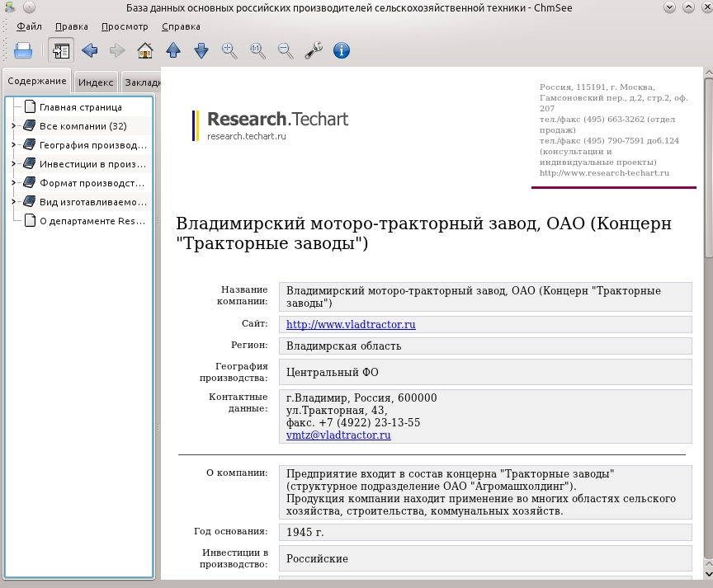Switch to the Индекс tab
The width and height of the screenshot is (713, 588).
pos(96,82)
